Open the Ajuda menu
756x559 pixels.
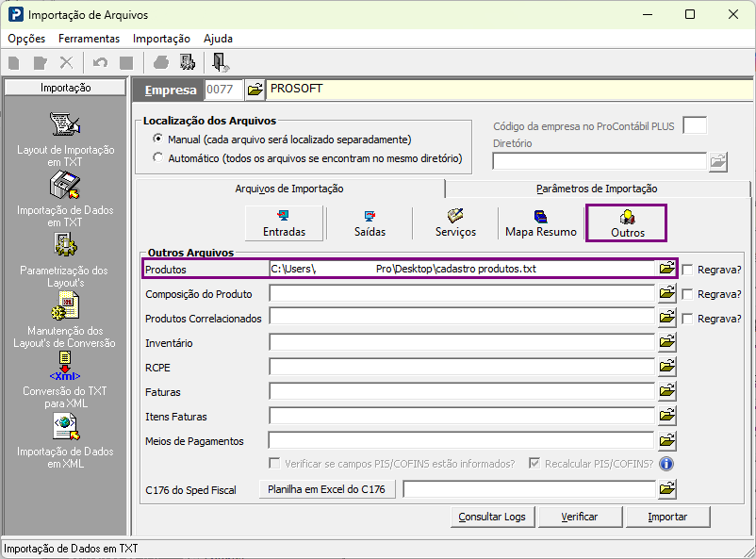pyautogui.click(x=218, y=39)
